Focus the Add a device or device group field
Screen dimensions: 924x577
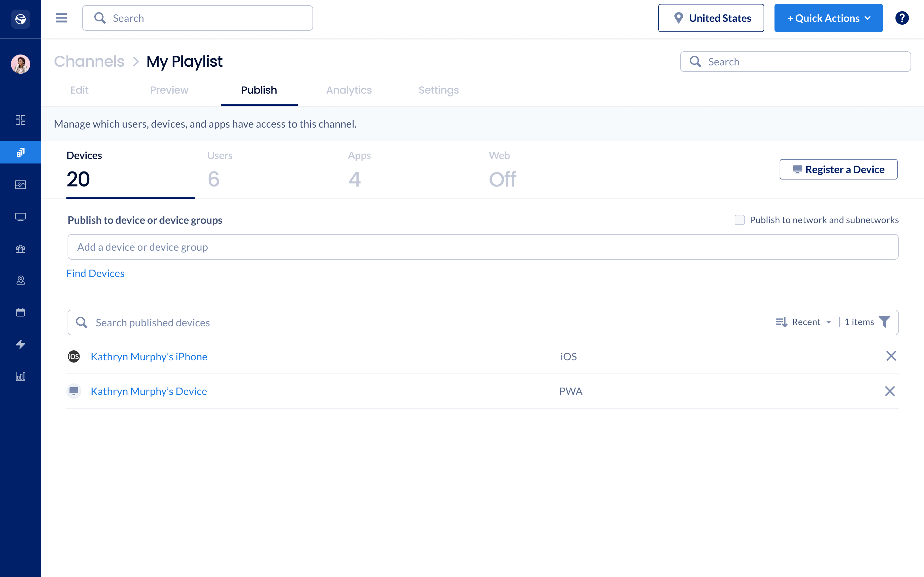(x=483, y=247)
